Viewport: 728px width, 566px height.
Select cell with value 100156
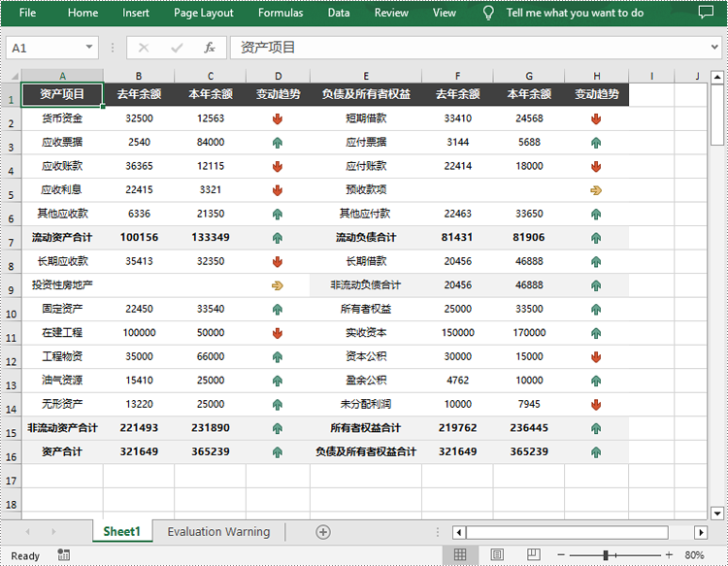point(139,237)
